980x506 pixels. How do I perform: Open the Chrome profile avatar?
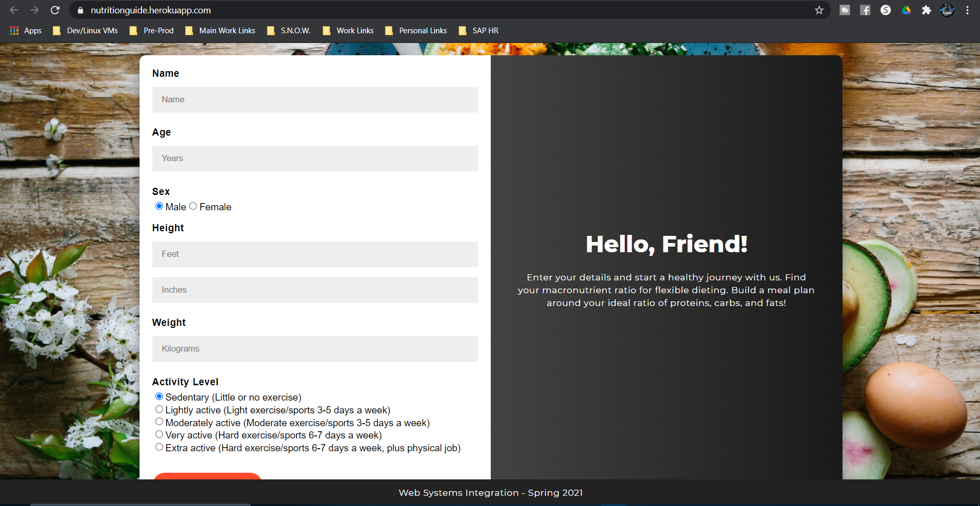tap(947, 10)
